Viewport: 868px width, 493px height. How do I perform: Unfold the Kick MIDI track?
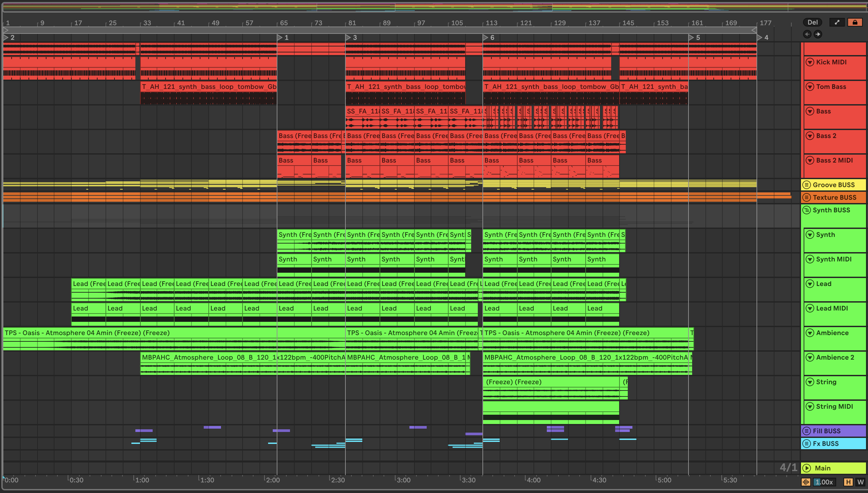click(810, 62)
